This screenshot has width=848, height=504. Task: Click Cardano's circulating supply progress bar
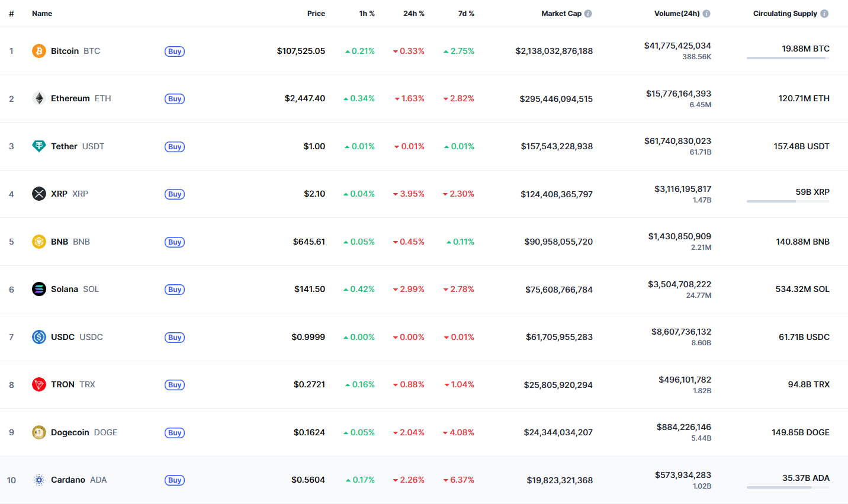[788, 487]
